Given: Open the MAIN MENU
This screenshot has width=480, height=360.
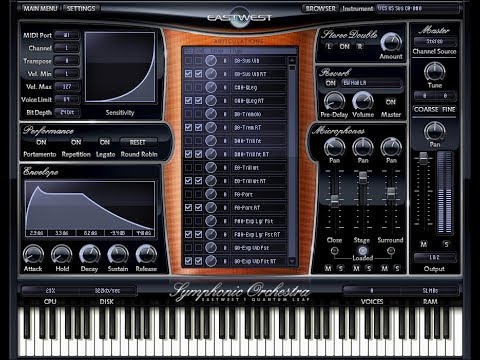Looking at the screenshot, I should coord(40,9).
